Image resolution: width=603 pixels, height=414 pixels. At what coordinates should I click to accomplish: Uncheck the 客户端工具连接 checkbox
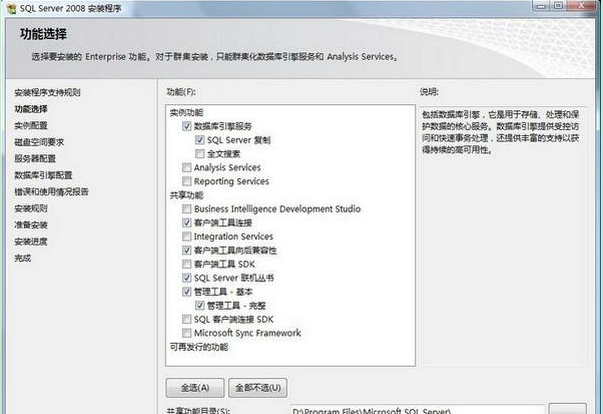[x=187, y=223]
